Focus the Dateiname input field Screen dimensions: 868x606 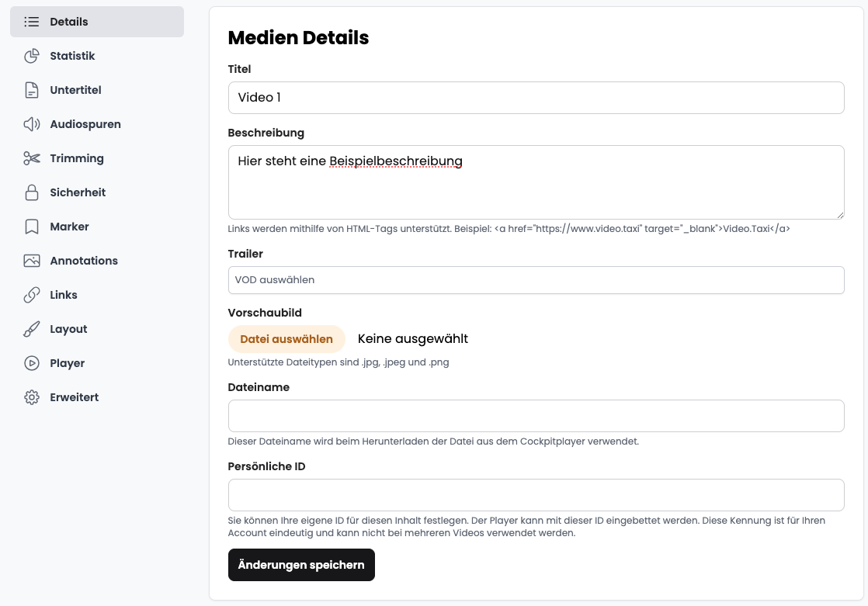[x=536, y=416]
